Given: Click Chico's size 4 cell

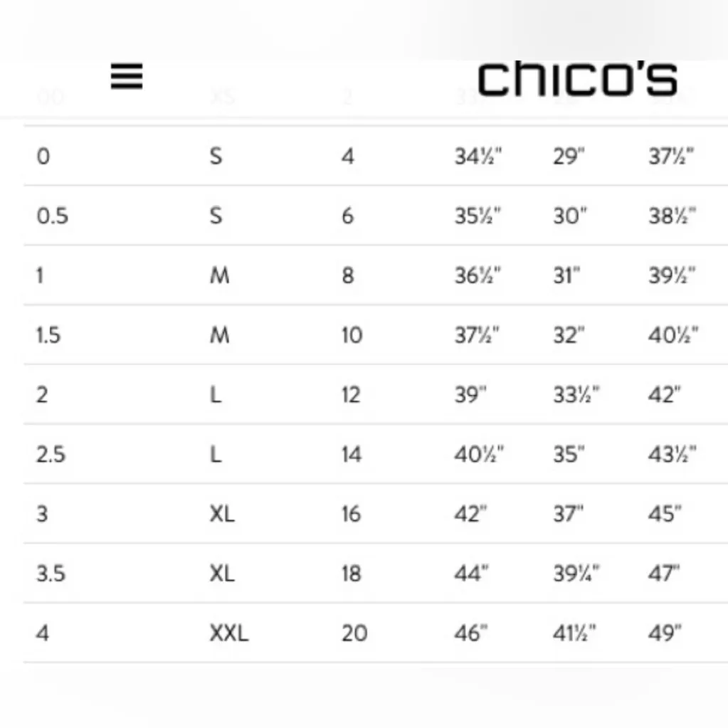Looking at the screenshot, I should pyautogui.click(x=43, y=633).
